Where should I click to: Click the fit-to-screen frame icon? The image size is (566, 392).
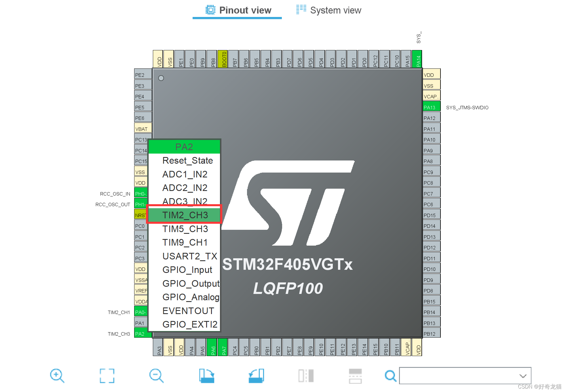(x=107, y=376)
